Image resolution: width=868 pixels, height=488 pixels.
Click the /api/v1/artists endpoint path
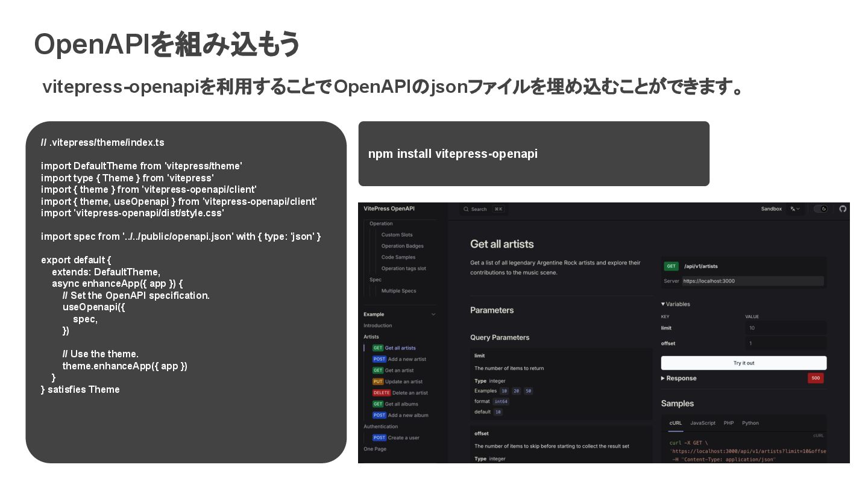click(x=700, y=266)
